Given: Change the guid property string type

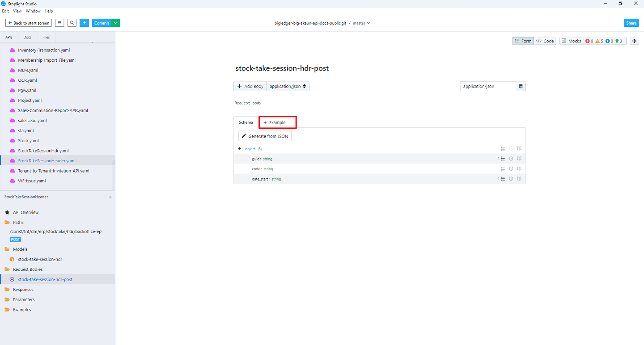Looking at the screenshot, I should pyautogui.click(x=267, y=159).
